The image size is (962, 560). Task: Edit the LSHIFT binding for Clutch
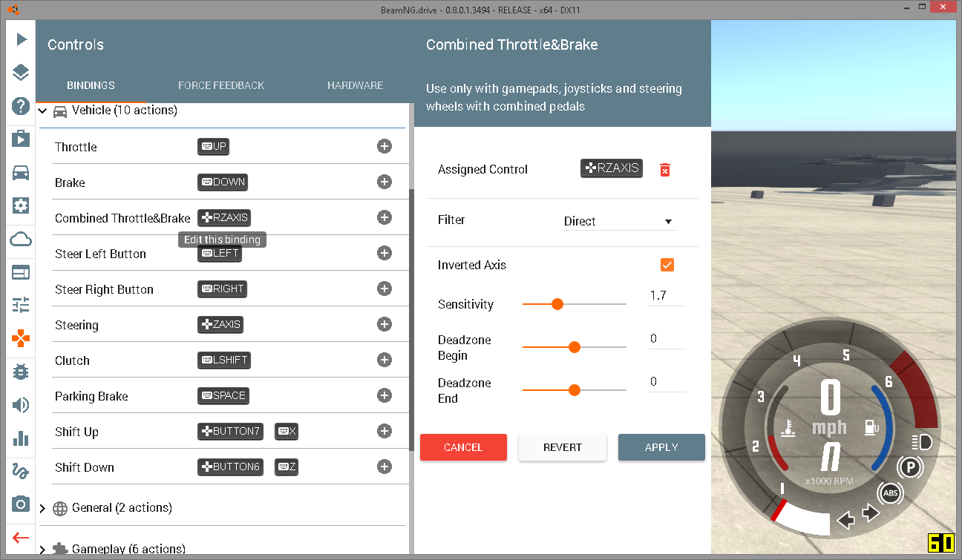[224, 360]
